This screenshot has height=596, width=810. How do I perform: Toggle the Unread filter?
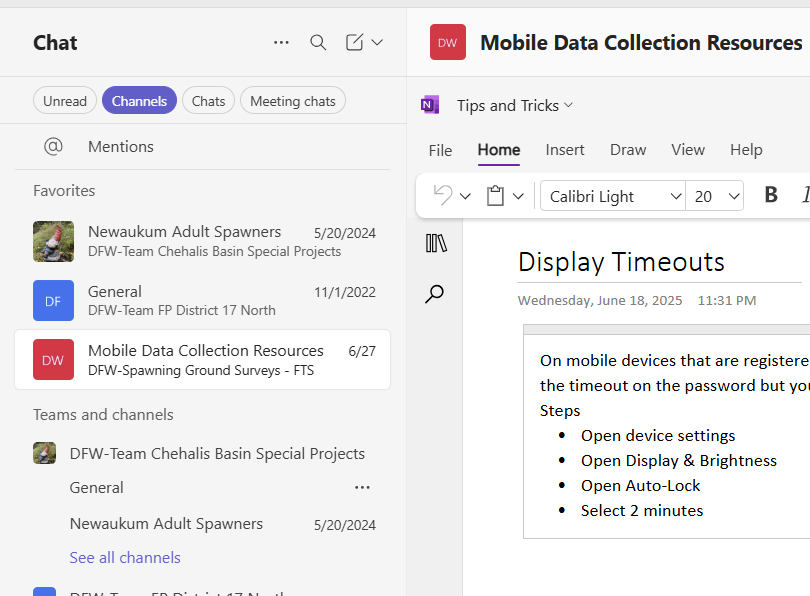pos(64,100)
